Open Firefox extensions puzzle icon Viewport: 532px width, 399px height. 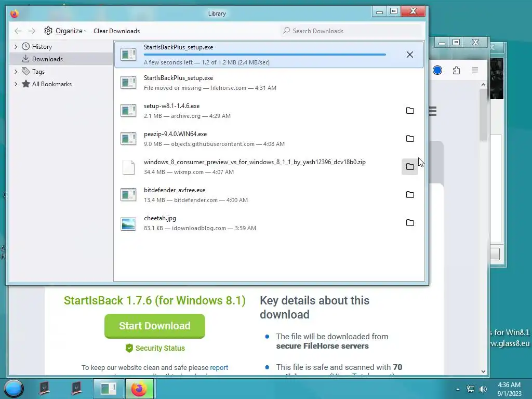click(456, 70)
